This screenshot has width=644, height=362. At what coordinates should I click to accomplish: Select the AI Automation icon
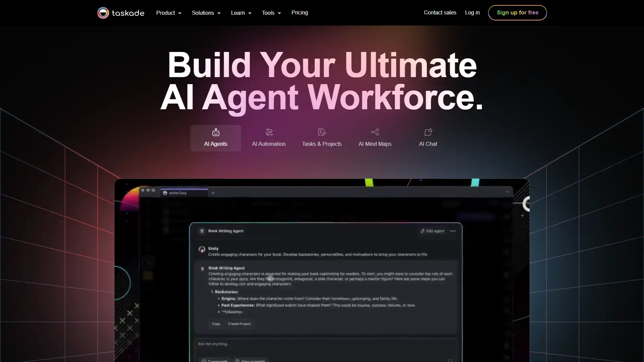(269, 132)
